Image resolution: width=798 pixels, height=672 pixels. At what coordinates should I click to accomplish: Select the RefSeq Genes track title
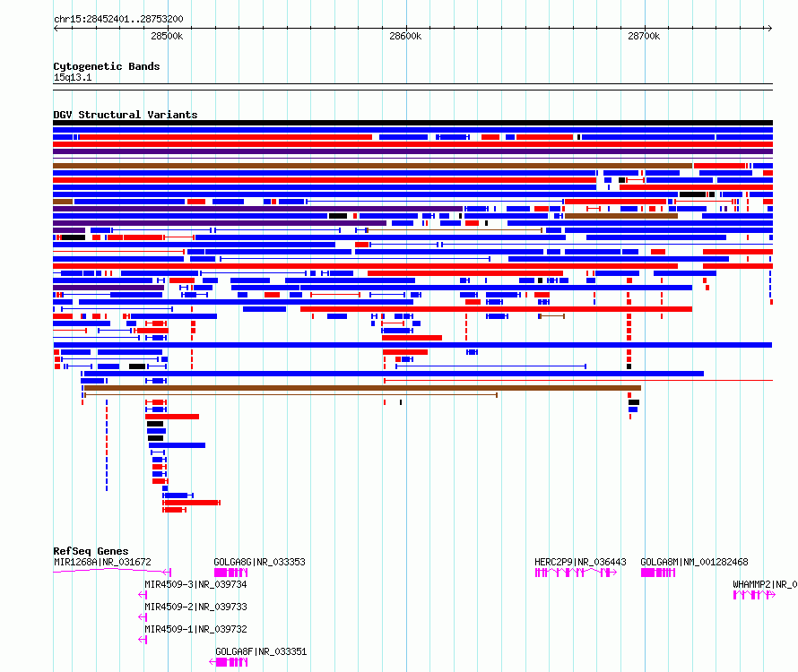pyautogui.click(x=91, y=551)
